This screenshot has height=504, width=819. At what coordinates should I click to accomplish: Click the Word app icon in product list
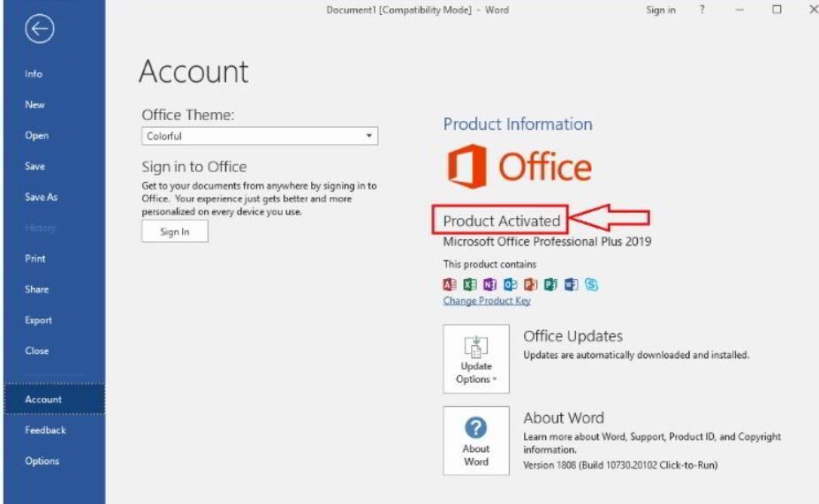571,284
